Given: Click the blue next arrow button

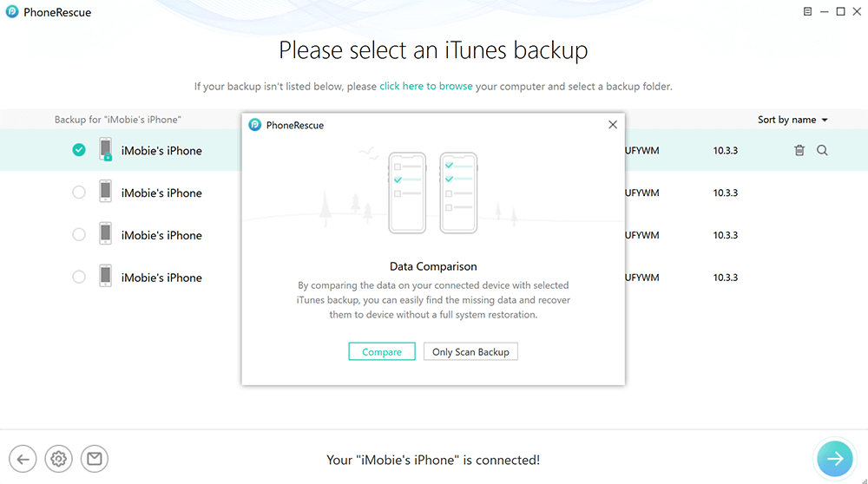Looking at the screenshot, I should click(835, 459).
